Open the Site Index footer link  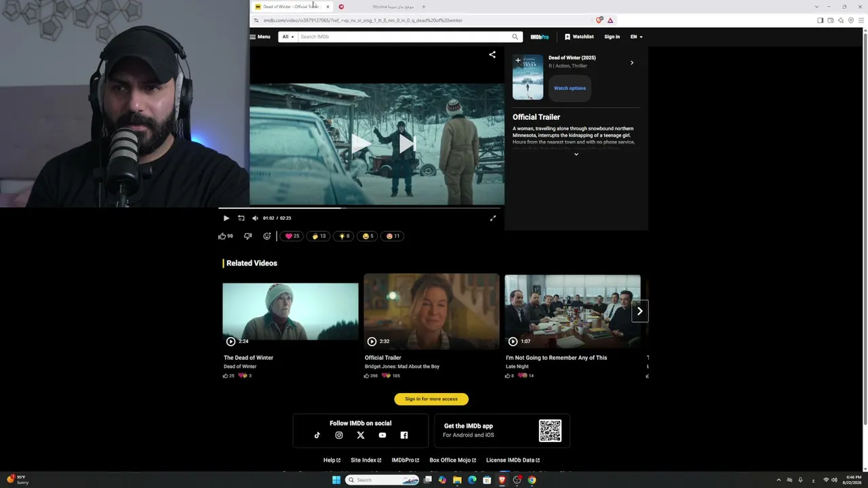tap(366, 460)
